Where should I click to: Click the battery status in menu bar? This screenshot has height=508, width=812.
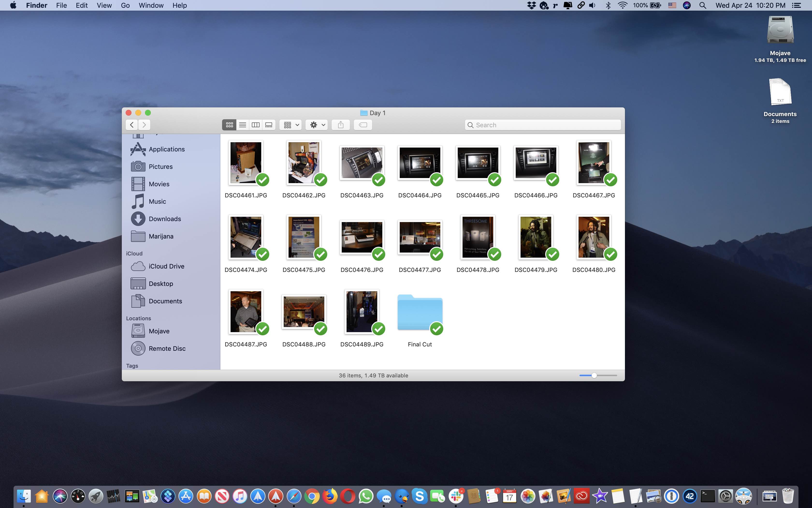pos(647,5)
